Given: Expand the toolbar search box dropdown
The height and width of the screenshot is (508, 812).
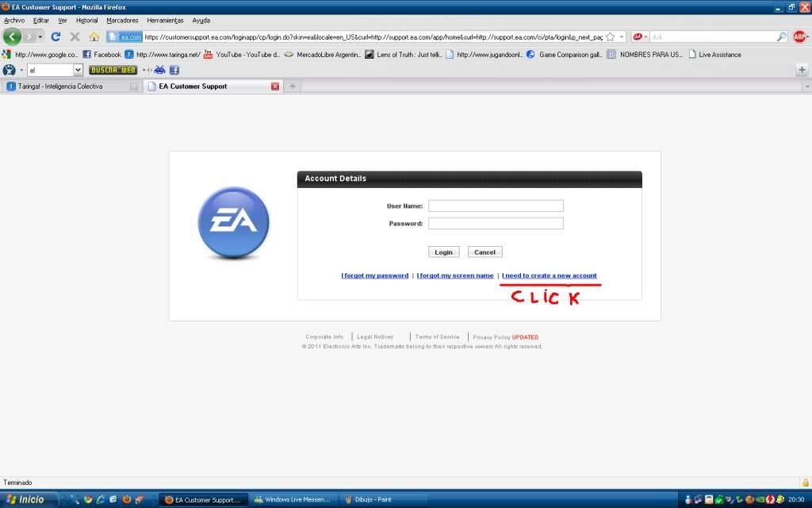Looking at the screenshot, I should tap(78, 70).
